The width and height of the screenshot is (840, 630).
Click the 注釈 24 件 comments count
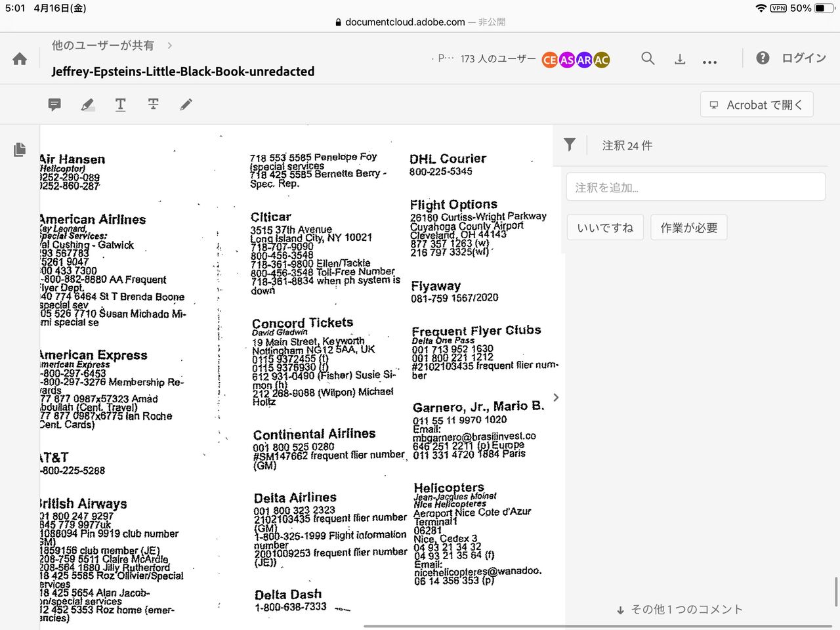[x=627, y=146]
